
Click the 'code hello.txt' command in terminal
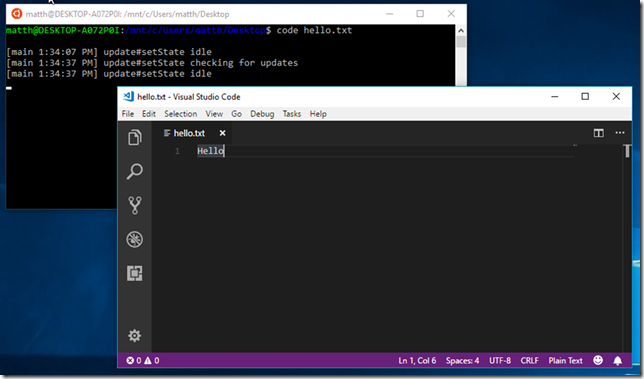314,30
